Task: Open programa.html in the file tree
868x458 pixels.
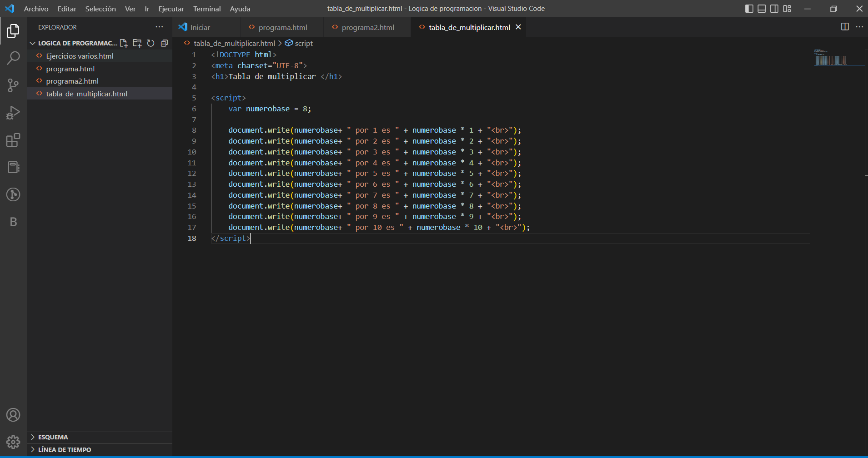Action: point(100,69)
